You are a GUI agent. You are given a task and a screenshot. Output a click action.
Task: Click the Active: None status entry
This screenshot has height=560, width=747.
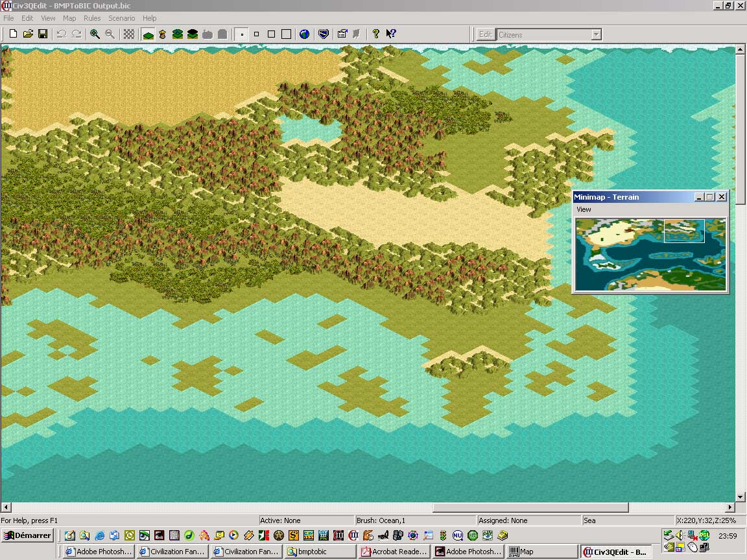[280, 520]
